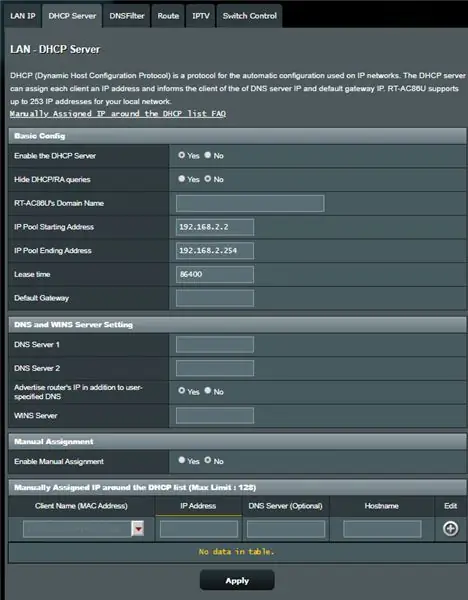Select No for Advertise router's IP
The height and width of the screenshot is (600, 468).
pos(207,391)
